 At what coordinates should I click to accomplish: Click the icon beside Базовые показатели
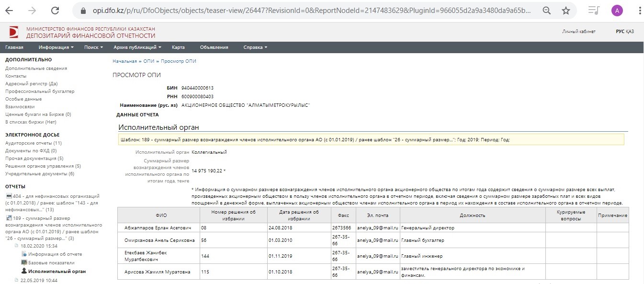point(24,263)
